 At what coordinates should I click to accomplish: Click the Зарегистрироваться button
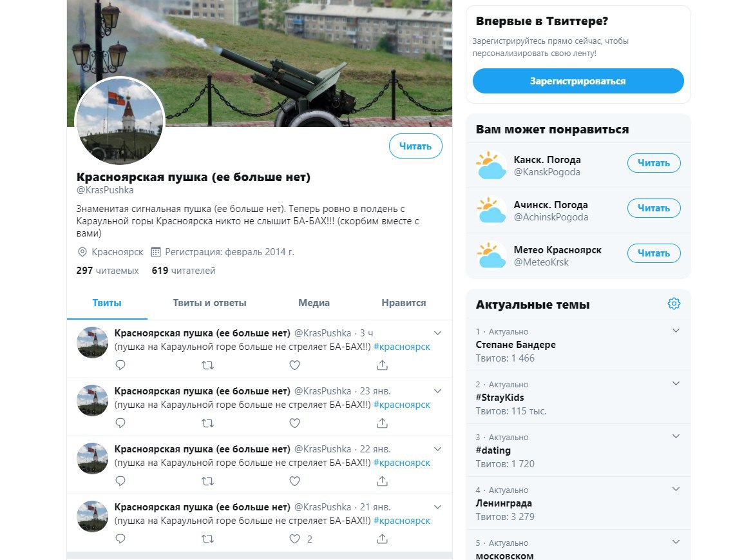pyautogui.click(x=578, y=81)
